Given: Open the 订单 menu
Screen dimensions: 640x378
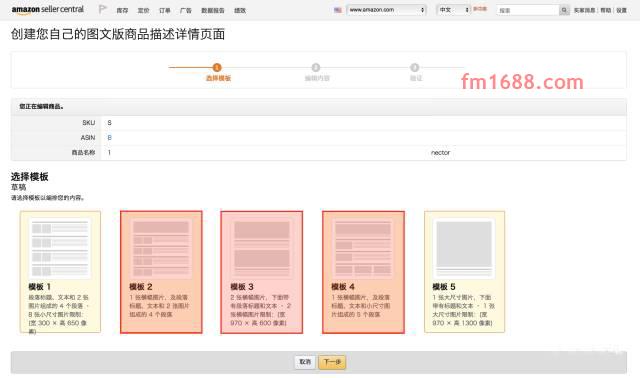Looking at the screenshot, I should click(164, 11).
